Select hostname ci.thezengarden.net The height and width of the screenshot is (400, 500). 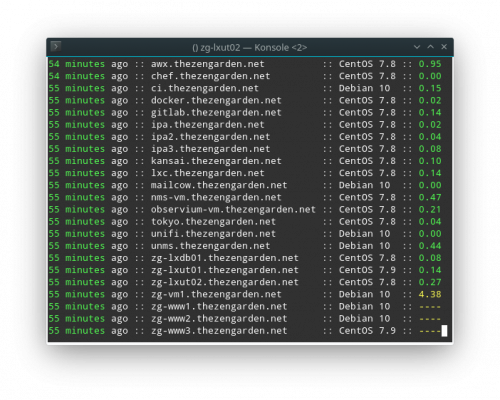205,88
